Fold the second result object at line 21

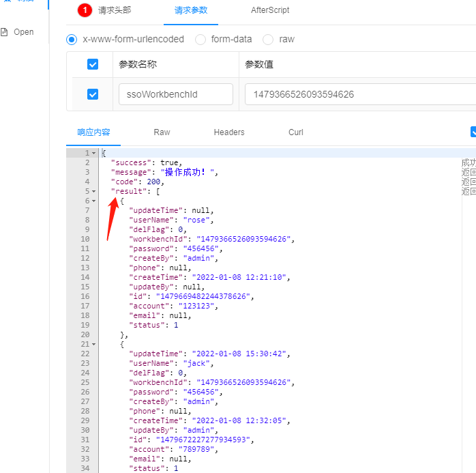94,345
